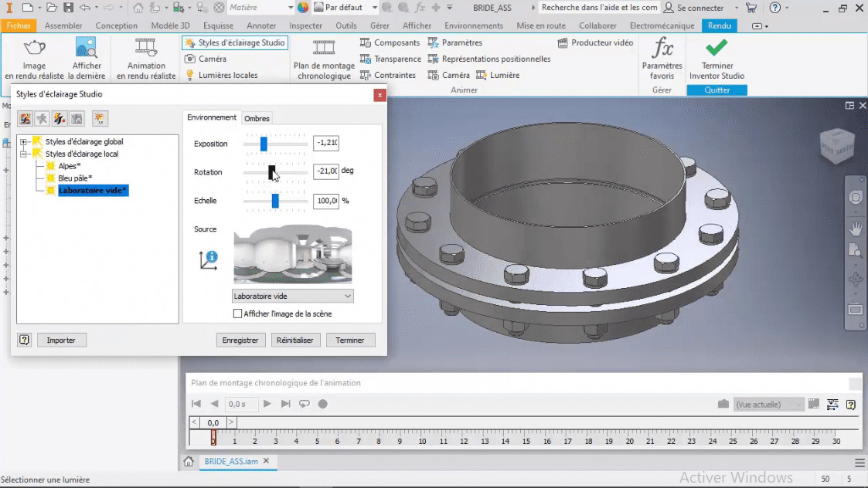The image size is (868, 488).
Task: Click Terminer Inventor Studio
Action: [717, 58]
